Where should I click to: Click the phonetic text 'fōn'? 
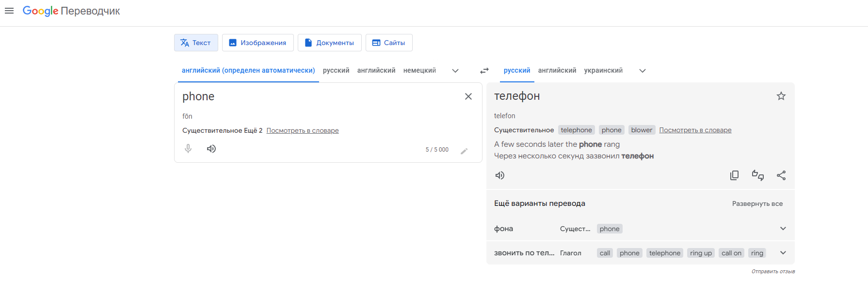point(187,116)
